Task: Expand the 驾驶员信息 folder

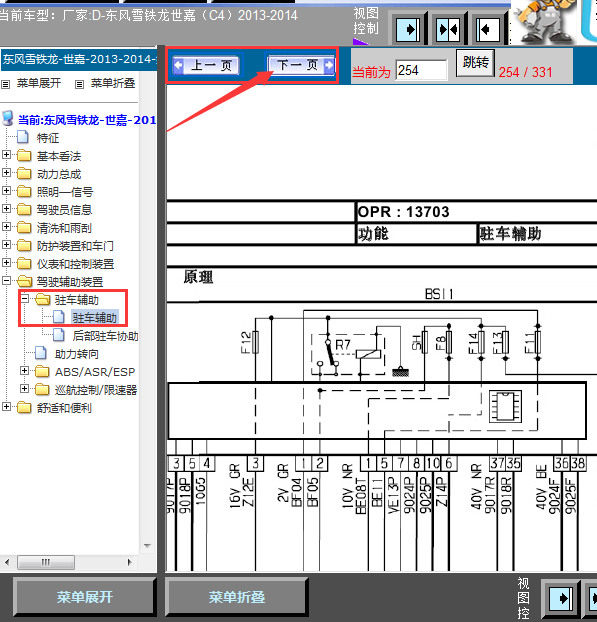Action: click(6, 209)
